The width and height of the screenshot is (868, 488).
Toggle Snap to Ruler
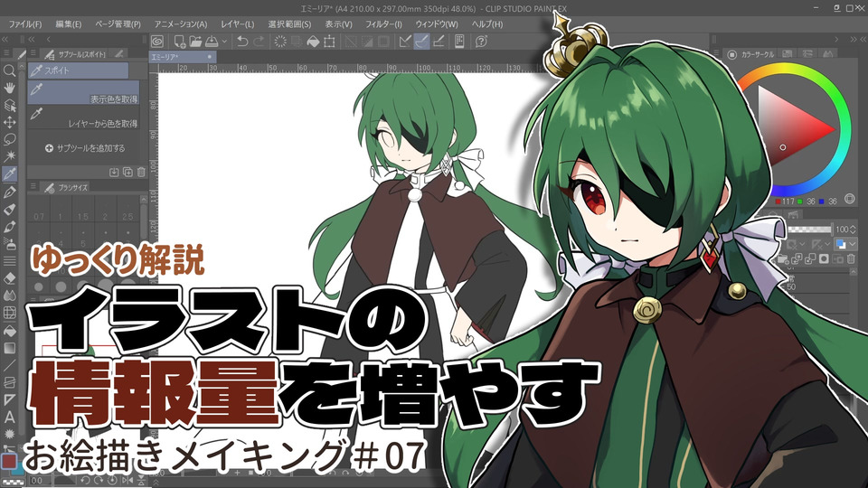(x=405, y=42)
